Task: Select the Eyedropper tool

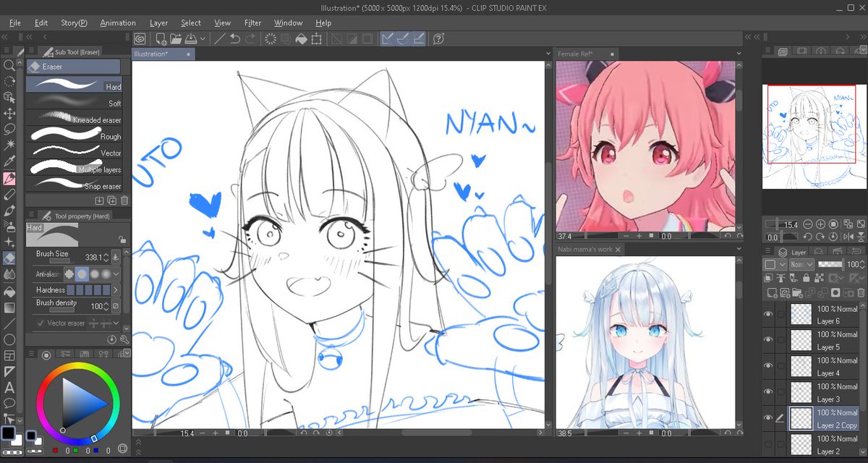Action: [9, 161]
